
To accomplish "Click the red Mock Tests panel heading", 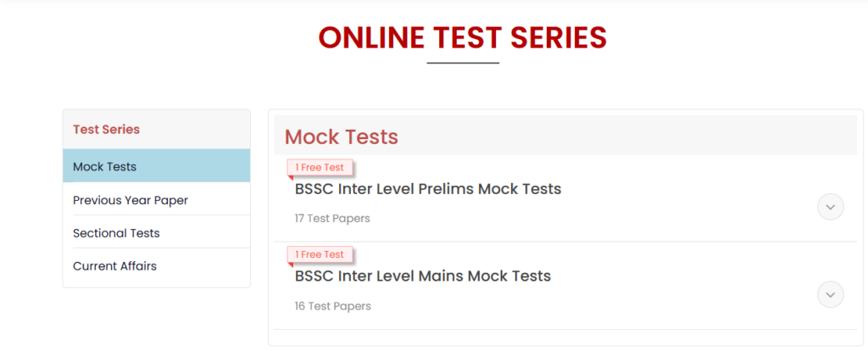I will point(342,136).
